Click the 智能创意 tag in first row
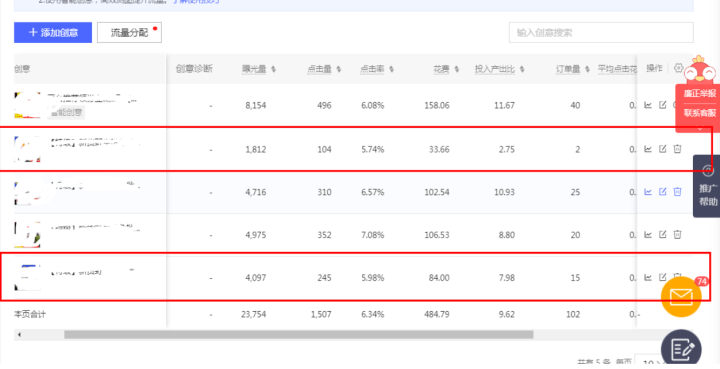 click(x=66, y=112)
